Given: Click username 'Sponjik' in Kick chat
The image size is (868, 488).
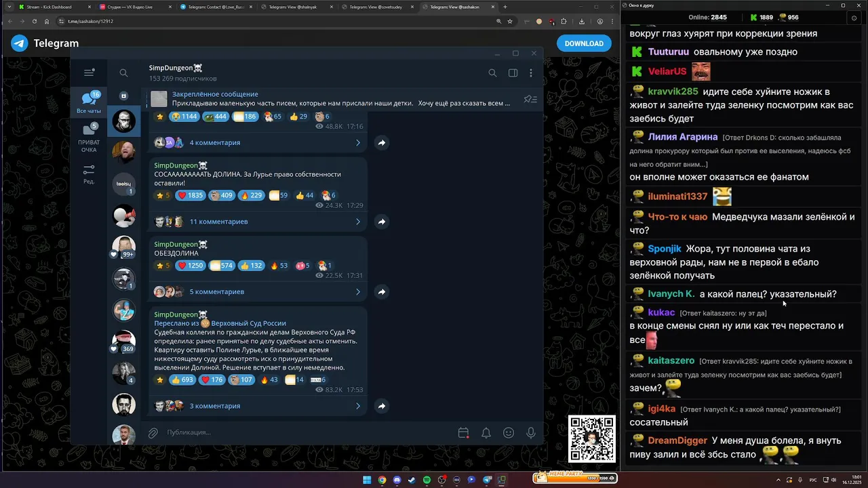Looking at the screenshot, I should click(x=665, y=249).
